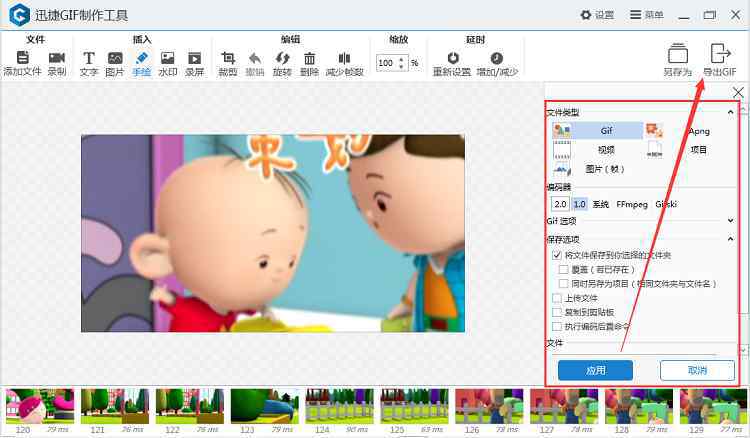Select frame thumbnail 123
This screenshot has height=438, width=750.
(265, 406)
